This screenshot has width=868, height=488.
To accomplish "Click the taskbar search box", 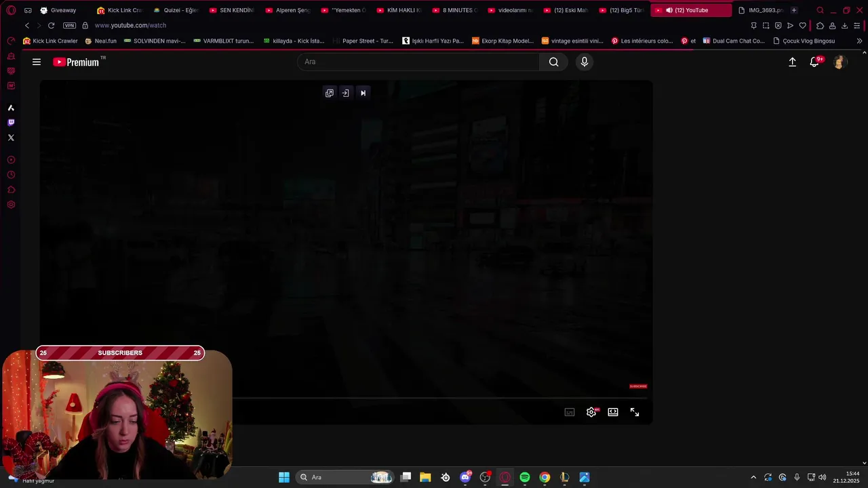I will (x=346, y=477).
